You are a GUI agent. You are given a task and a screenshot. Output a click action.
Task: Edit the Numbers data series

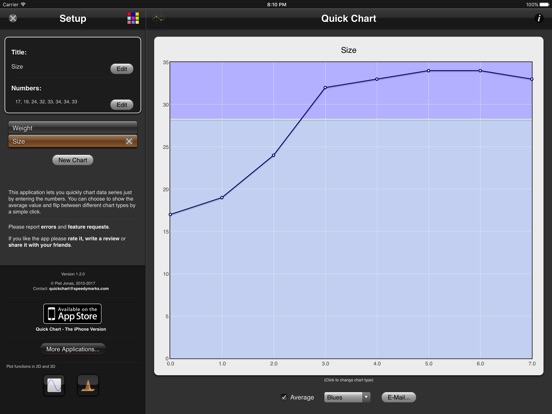(x=122, y=105)
